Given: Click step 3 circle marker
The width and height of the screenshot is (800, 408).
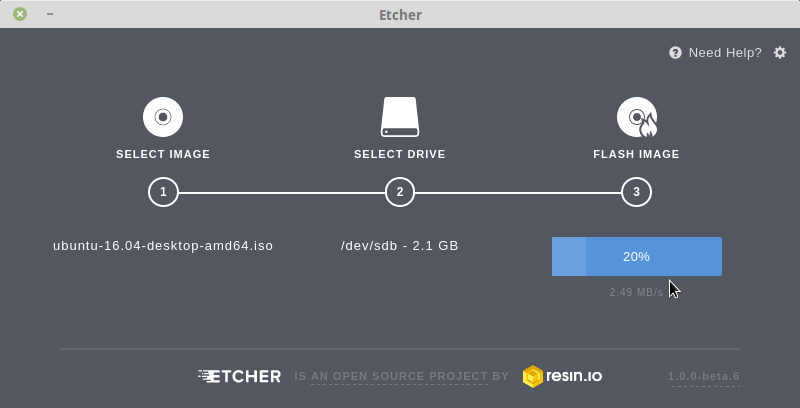Looking at the screenshot, I should (636, 192).
